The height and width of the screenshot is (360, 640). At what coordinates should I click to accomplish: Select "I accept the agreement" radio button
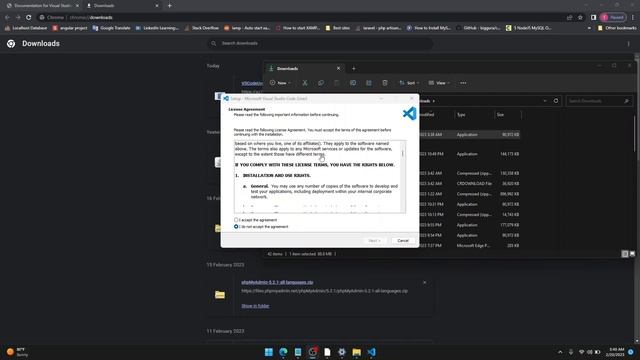click(236, 220)
